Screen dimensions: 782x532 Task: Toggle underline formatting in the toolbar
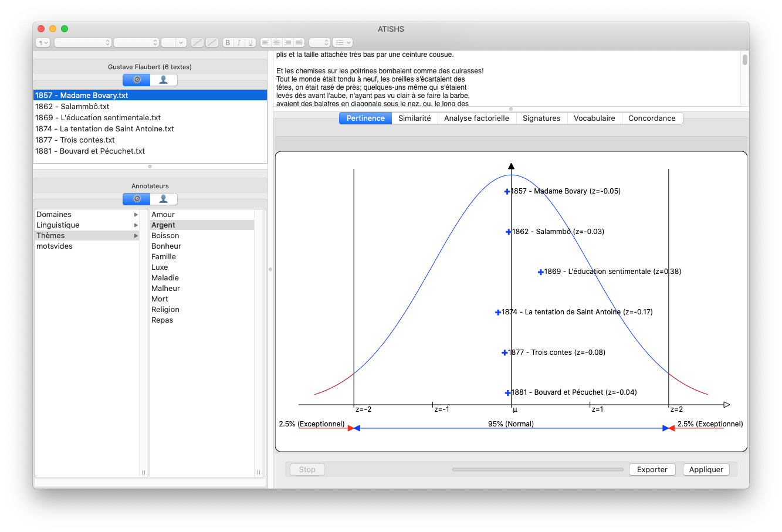coord(250,43)
